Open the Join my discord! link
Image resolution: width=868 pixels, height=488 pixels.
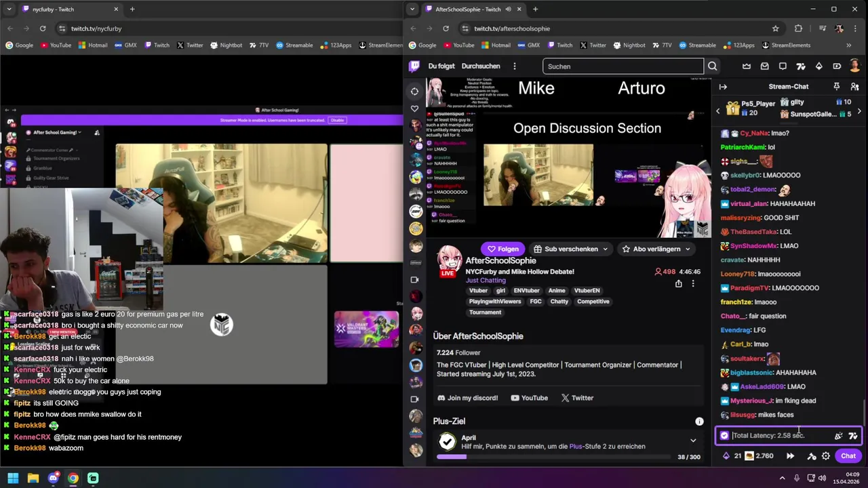(x=468, y=398)
